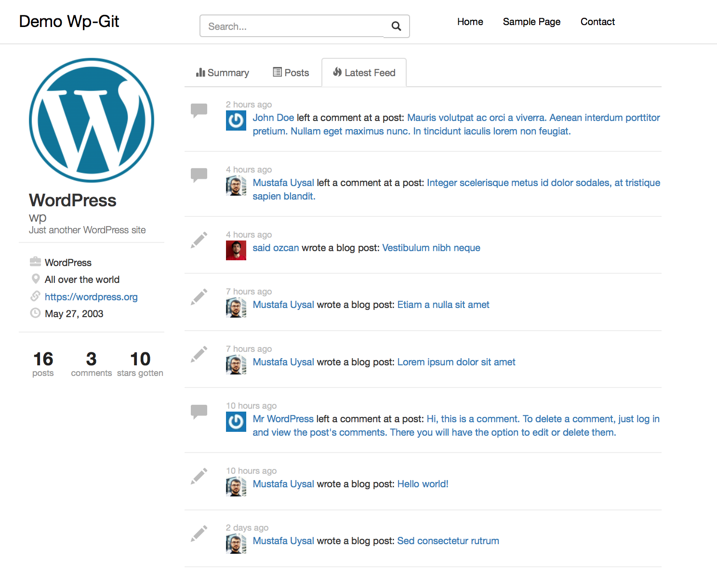Click the comment bubble icon beside John Doe's activity
Screen dimensions: 717x588
199,110
